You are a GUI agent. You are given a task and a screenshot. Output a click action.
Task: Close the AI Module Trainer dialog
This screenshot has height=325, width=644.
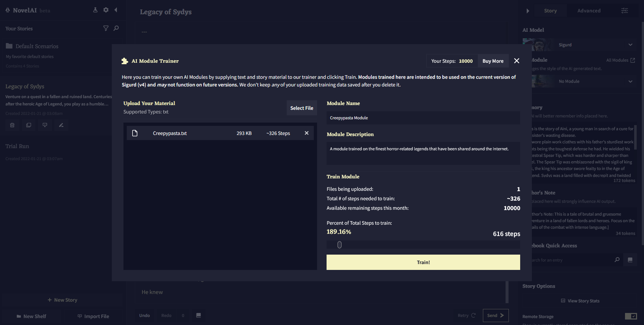click(x=517, y=61)
